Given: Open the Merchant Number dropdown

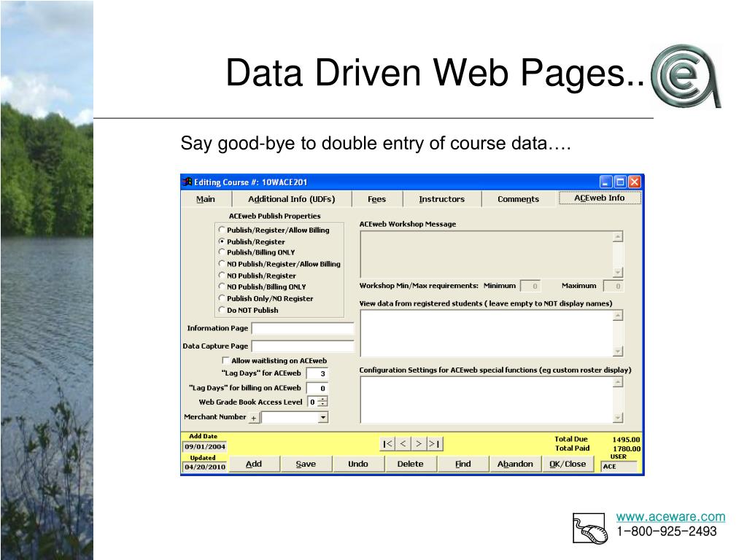Looking at the screenshot, I should 323,418.
